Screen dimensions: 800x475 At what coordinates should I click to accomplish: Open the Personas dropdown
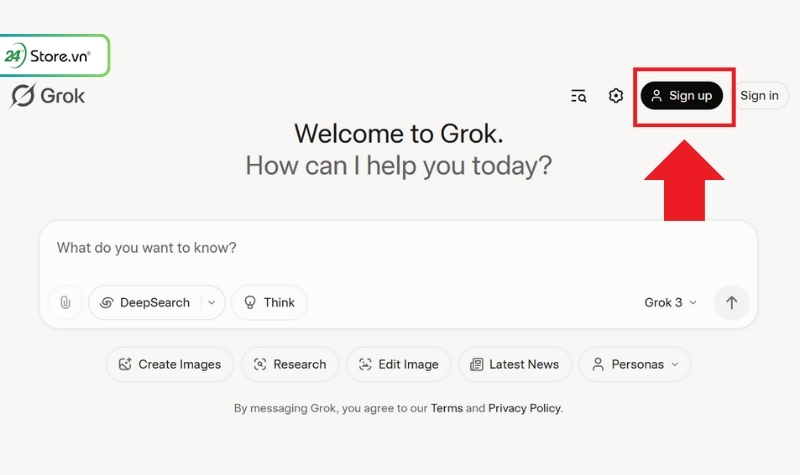point(635,364)
